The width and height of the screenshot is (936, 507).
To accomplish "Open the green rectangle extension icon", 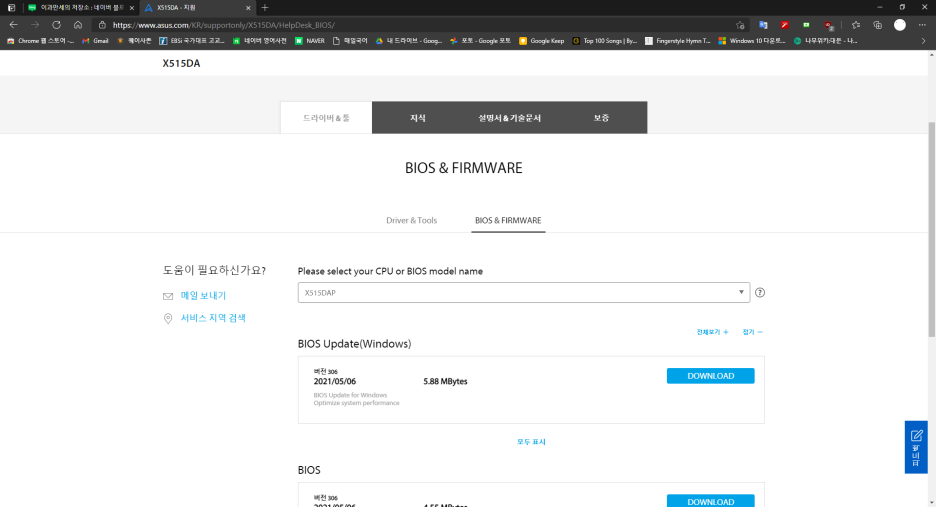I will coord(806,25).
